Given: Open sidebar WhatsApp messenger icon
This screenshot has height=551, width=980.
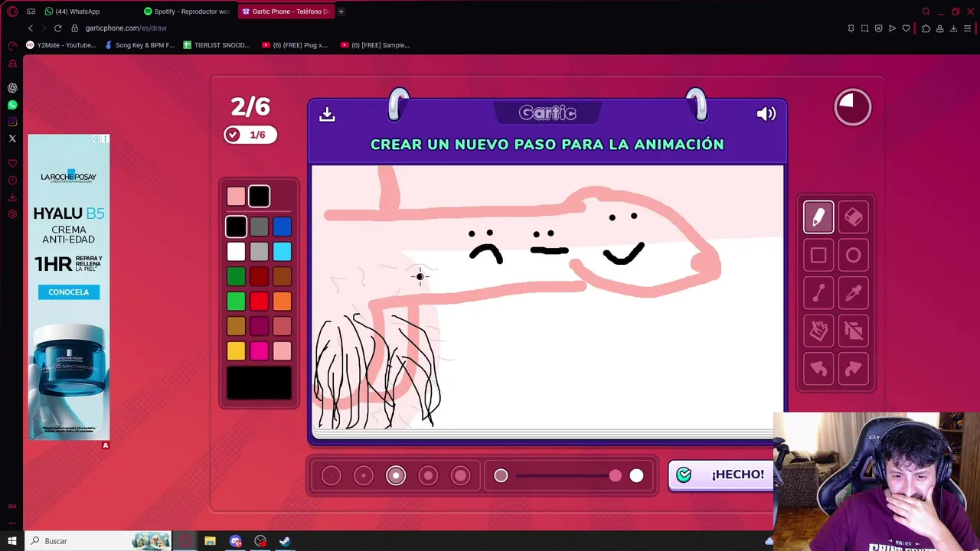Looking at the screenshot, I should [12, 105].
